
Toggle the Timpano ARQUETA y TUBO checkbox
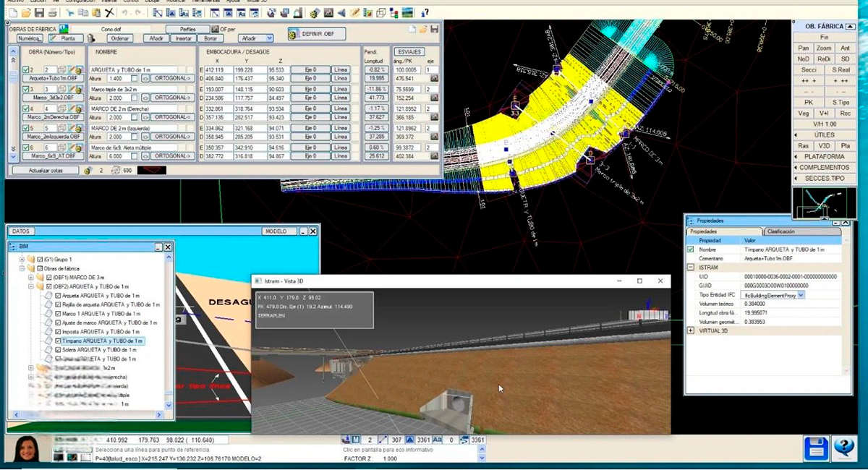59,341
